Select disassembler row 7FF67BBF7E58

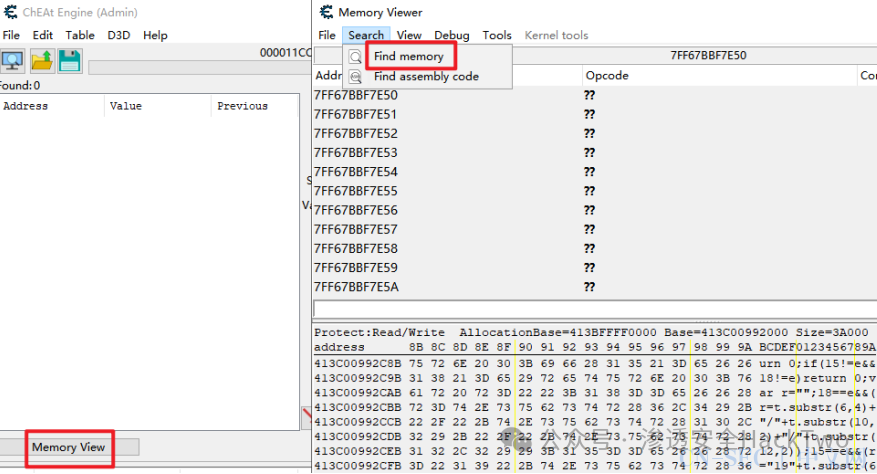point(595,248)
